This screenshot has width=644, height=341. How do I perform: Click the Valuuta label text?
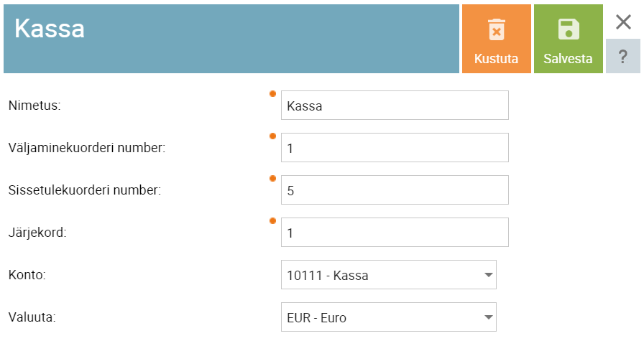coord(32,317)
